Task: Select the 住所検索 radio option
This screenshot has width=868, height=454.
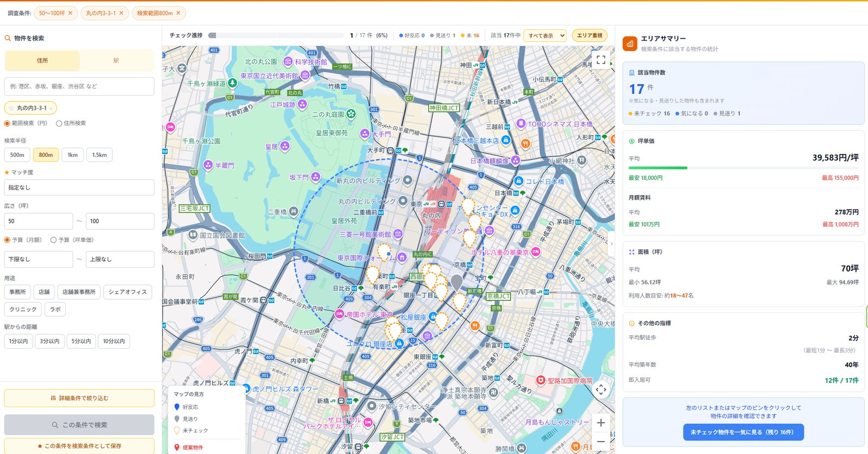Action: click(59, 123)
